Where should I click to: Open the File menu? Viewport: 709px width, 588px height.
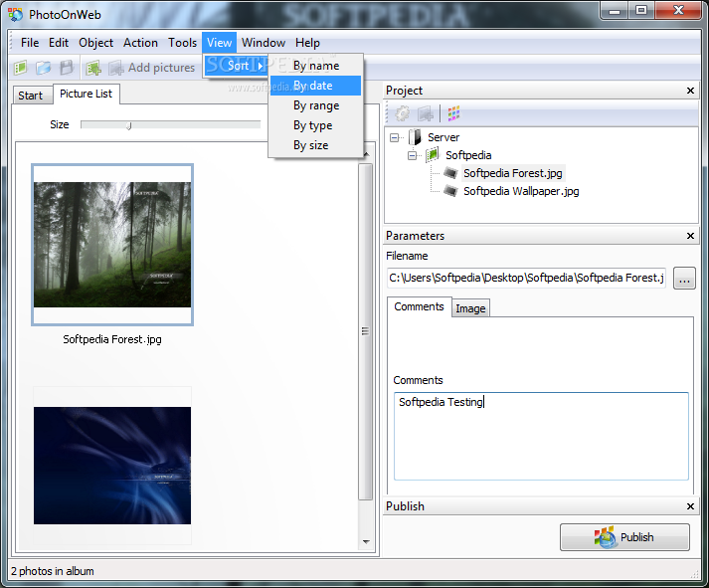pos(30,43)
